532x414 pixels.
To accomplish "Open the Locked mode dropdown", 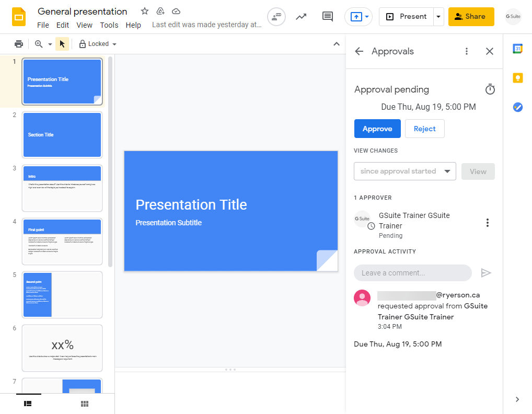I will [98, 44].
